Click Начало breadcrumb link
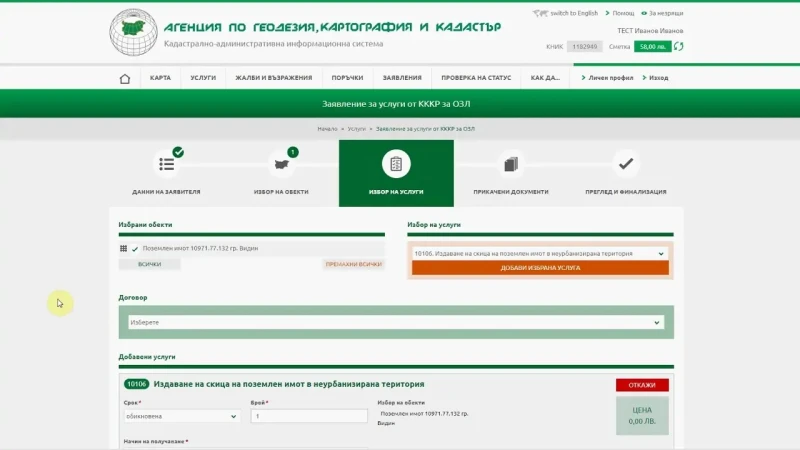Image resolution: width=800 pixels, height=450 pixels. [327, 129]
